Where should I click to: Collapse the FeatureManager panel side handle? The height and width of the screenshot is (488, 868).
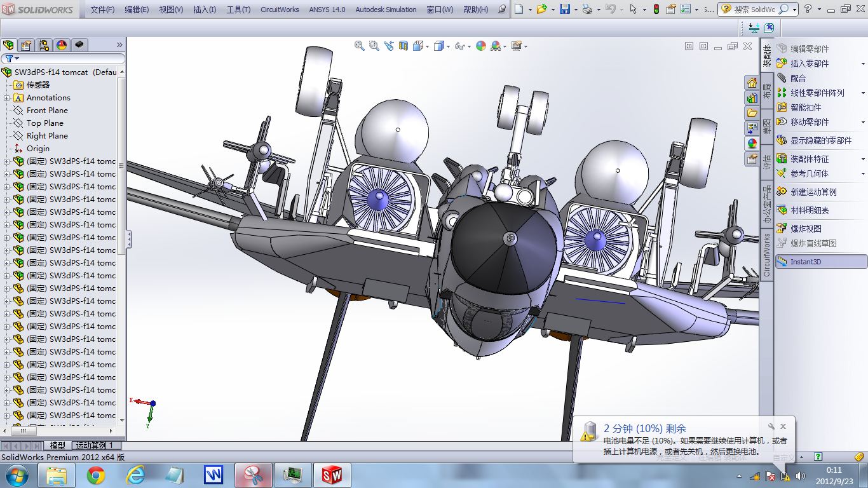pos(129,239)
